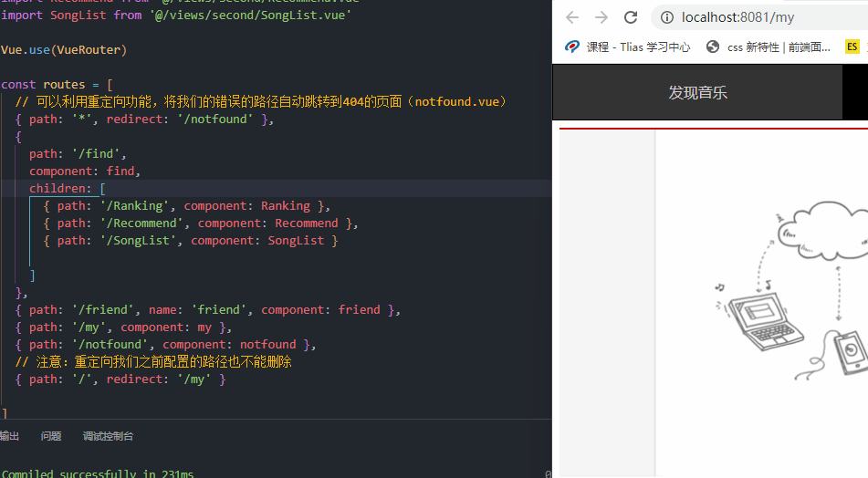The height and width of the screenshot is (478, 868).
Task: Open the ES bookmark icon
Action: [852, 47]
